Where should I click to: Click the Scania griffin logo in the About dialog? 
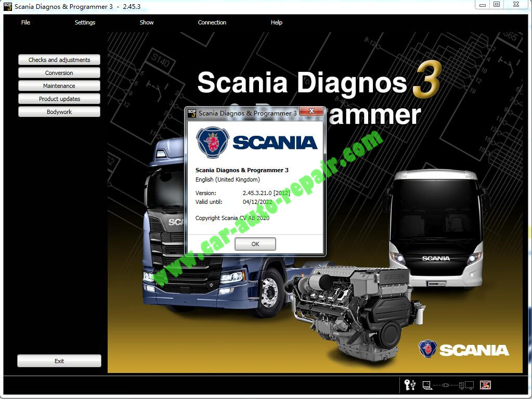point(213,142)
